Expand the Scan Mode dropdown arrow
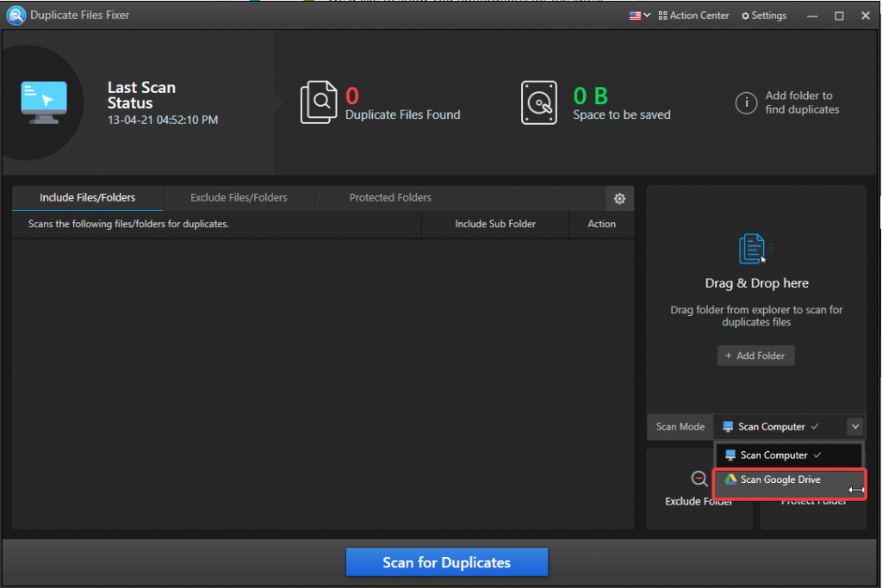Viewport: 882px width, 588px height. [855, 427]
